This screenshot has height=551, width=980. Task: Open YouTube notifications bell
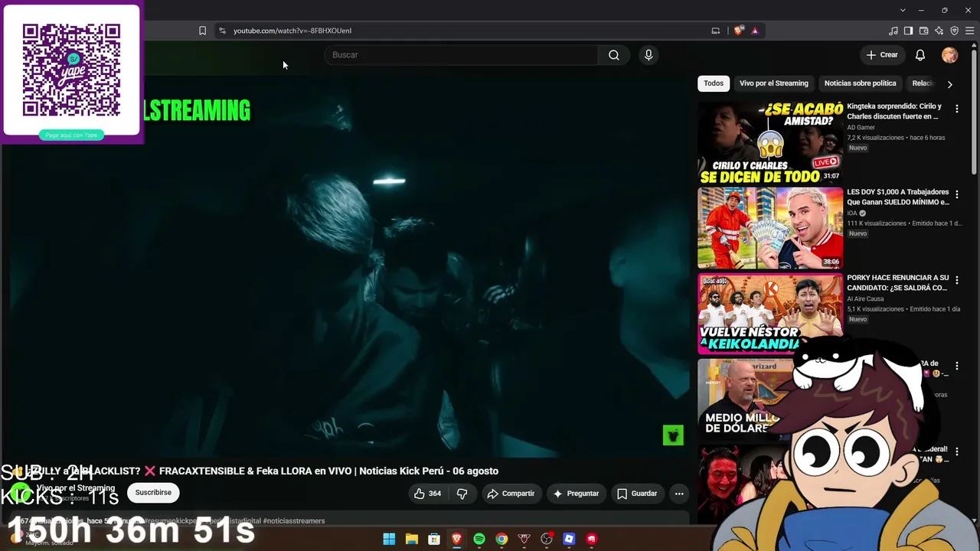coord(920,55)
